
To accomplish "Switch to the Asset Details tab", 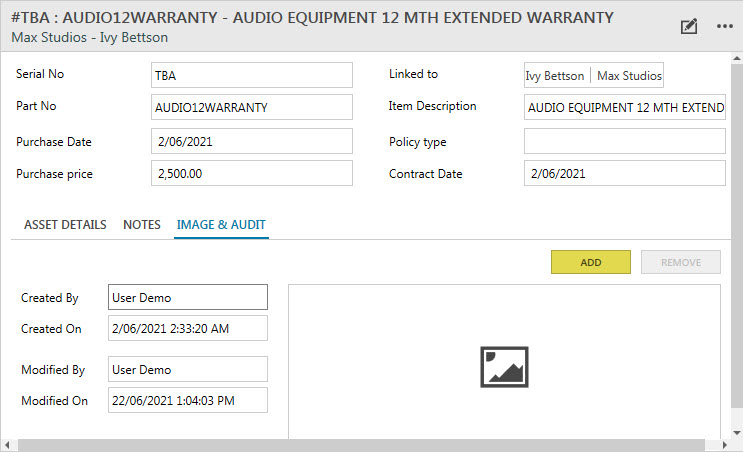I will click(x=65, y=225).
